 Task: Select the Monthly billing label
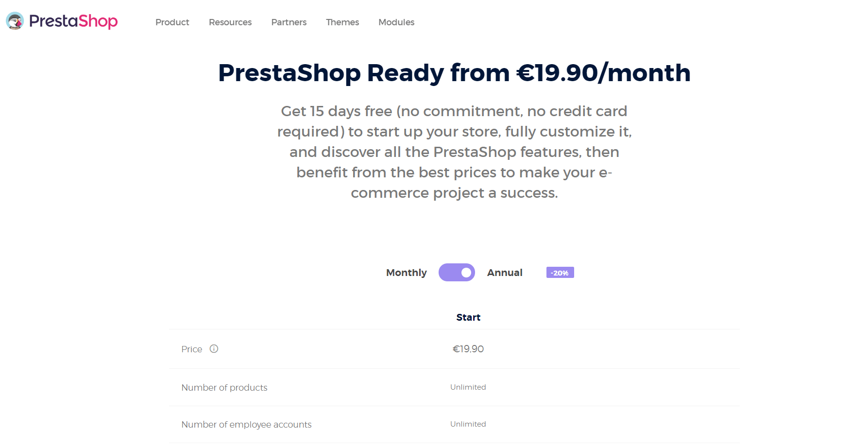406,273
